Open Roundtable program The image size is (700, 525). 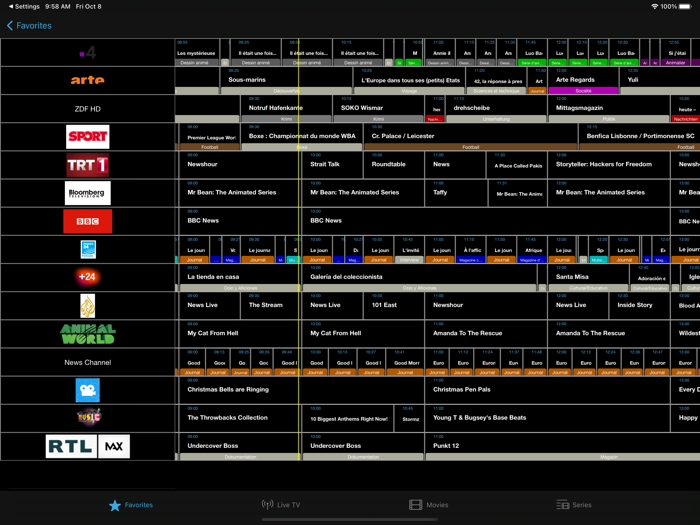coord(394,165)
